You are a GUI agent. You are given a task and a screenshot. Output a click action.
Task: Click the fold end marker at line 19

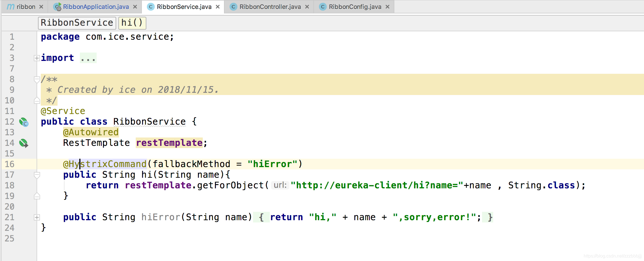pyautogui.click(x=37, y=196)
